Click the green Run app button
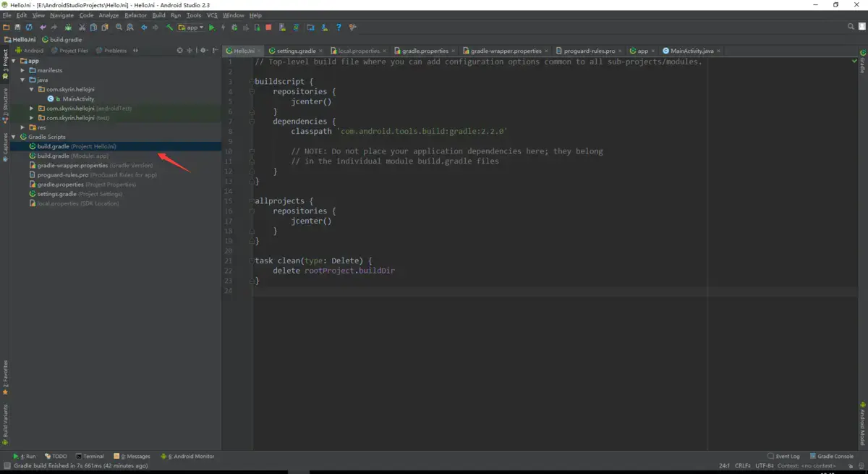 click(212, 27)
